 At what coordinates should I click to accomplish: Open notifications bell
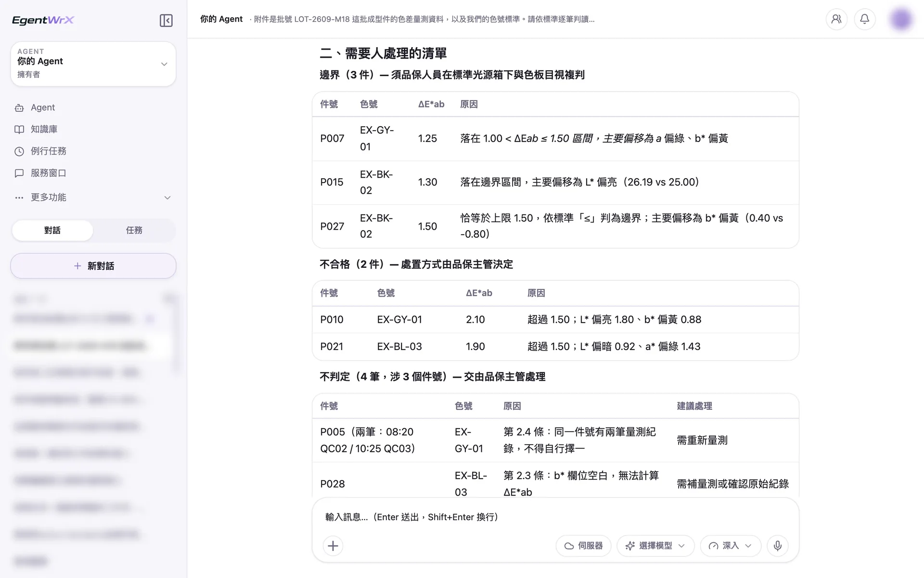(x=865, y=19)
